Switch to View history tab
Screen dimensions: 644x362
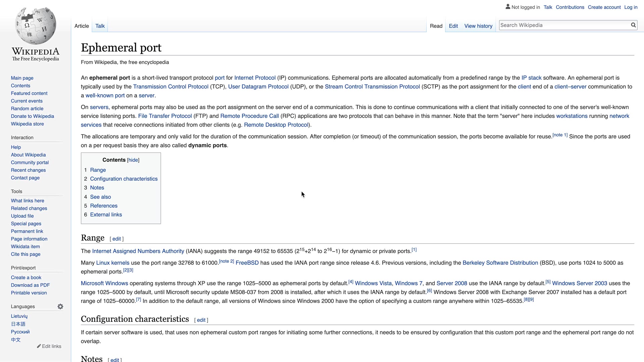pyautogui.click(x=478, y=26)
